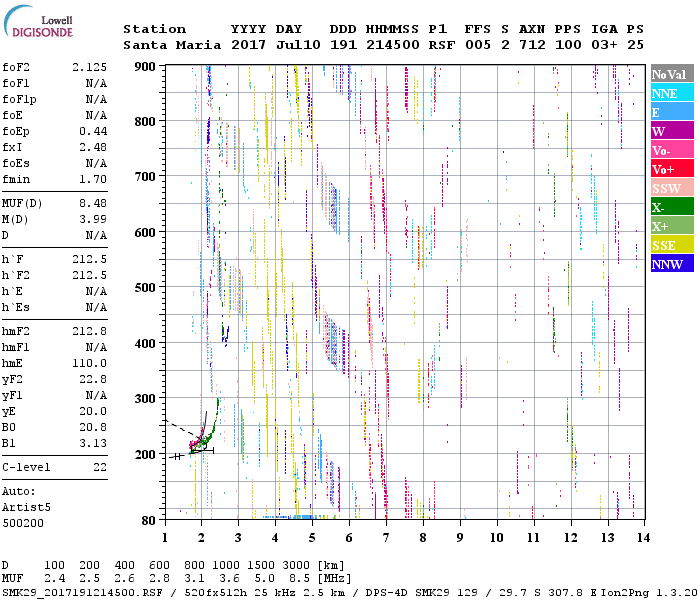Click the B1 value 3.13
Image resolution: width=700 pixels, height=600 pixels.
pos(93,443)
